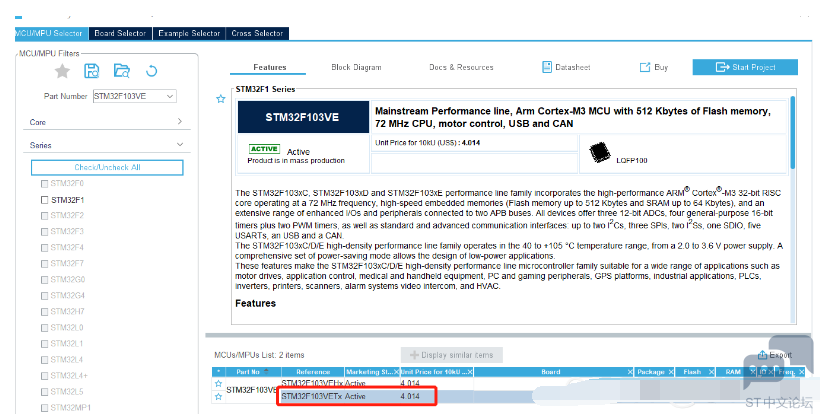The image size is (822, 418).
Task: Toggle the STM32F4 series checkbox
Action: click(45, 248)
